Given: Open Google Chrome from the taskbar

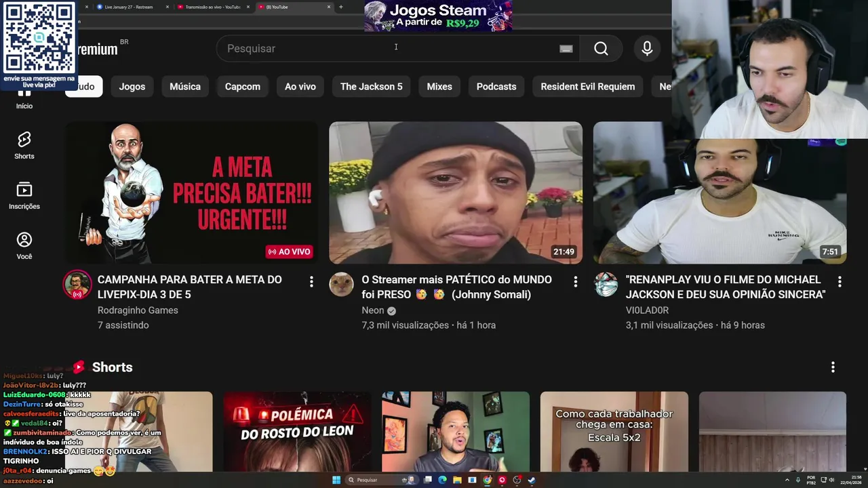Looking at the screenshot, I should (x=487, y=480).
